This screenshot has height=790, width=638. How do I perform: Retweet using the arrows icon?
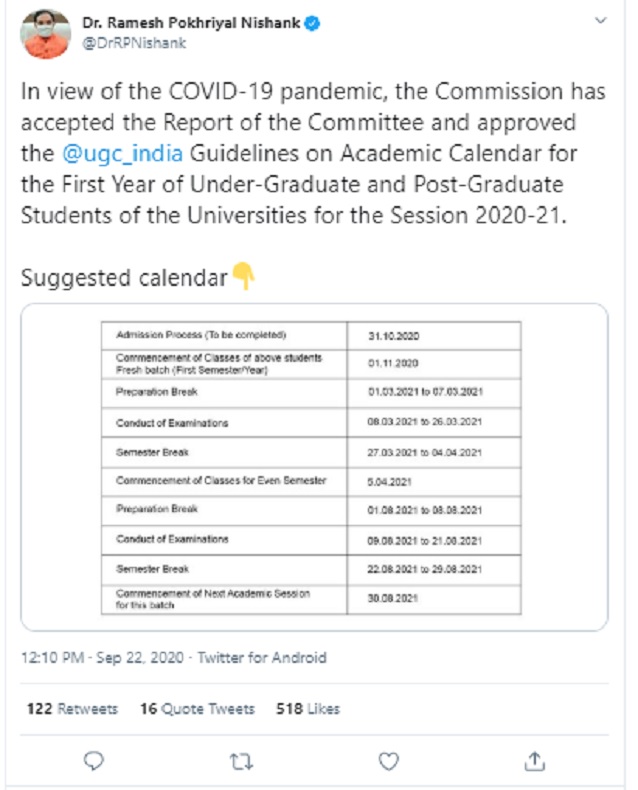pos(241,761)
